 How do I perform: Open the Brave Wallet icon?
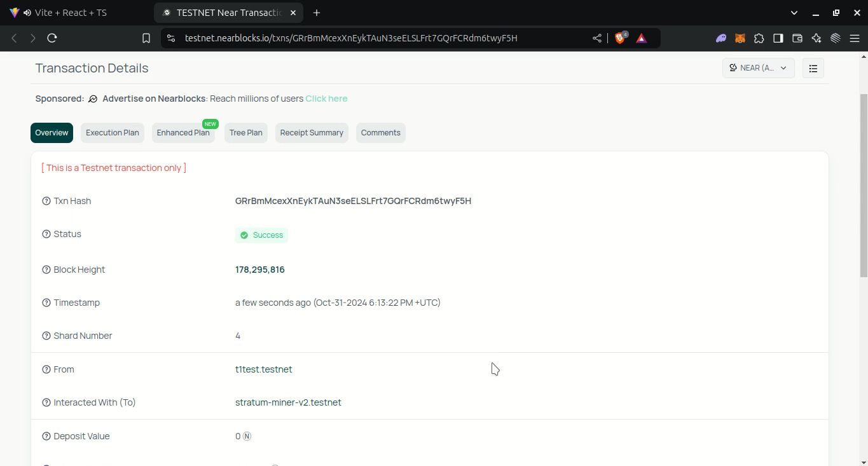coord(797,38)
